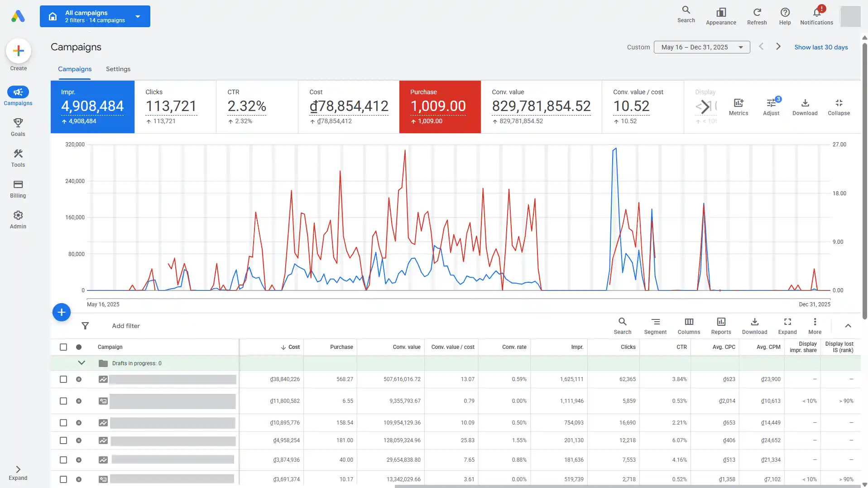Viewport: 868px width, 488px height.
Task: Open chart Metrics options
Action: (x=739, y=107)
